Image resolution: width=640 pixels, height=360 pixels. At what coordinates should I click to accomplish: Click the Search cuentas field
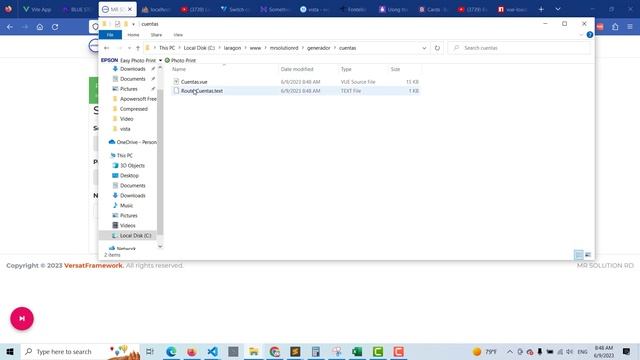519,48
